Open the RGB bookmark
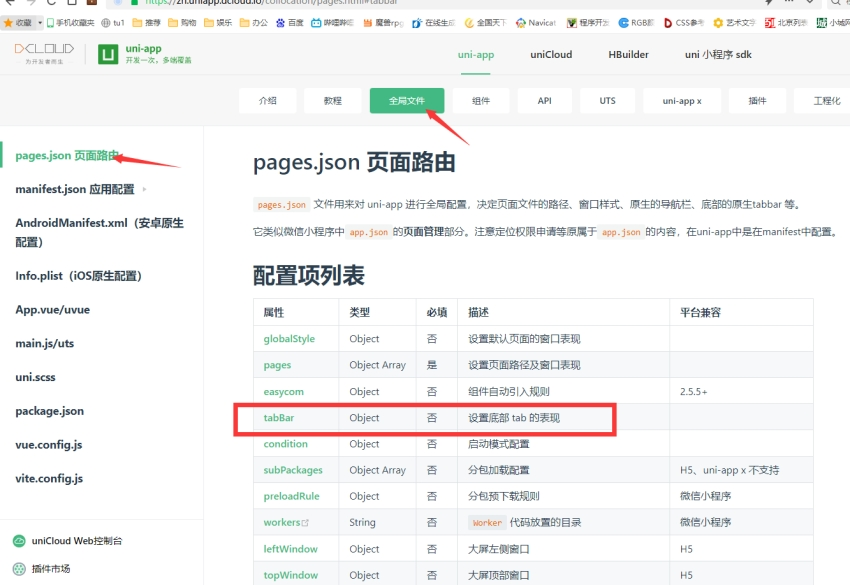 click(x=636, y=23)
